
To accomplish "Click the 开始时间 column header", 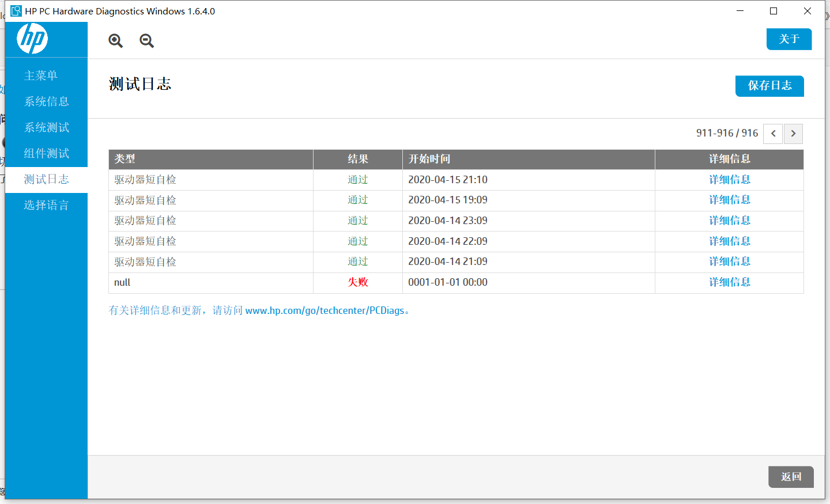I will [529, 160].
